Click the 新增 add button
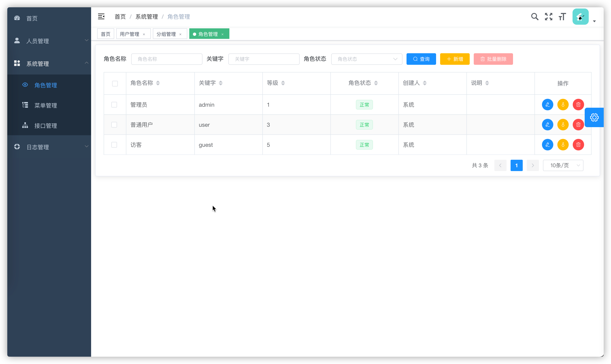 [455, 59]
